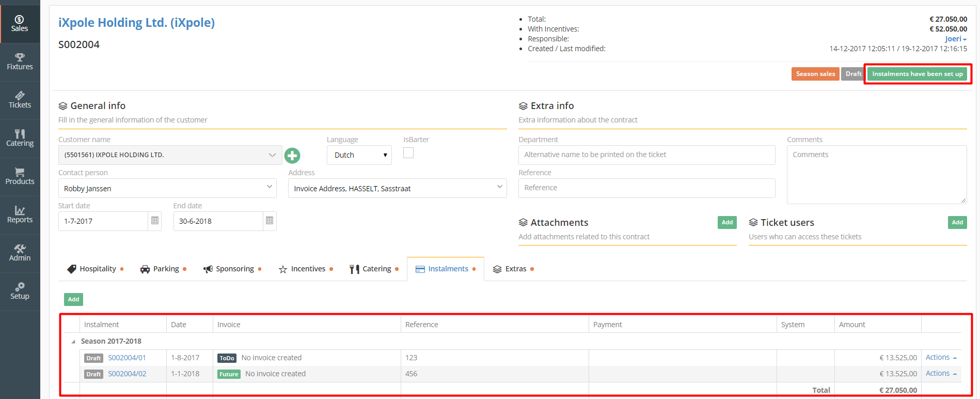Click the ToDo invoice status badge

tap(227, 358)
